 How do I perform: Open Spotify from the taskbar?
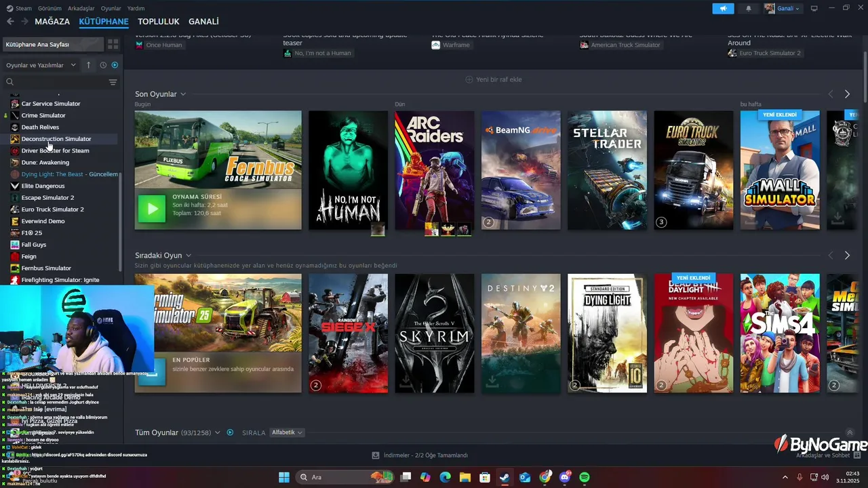point(585,477)
